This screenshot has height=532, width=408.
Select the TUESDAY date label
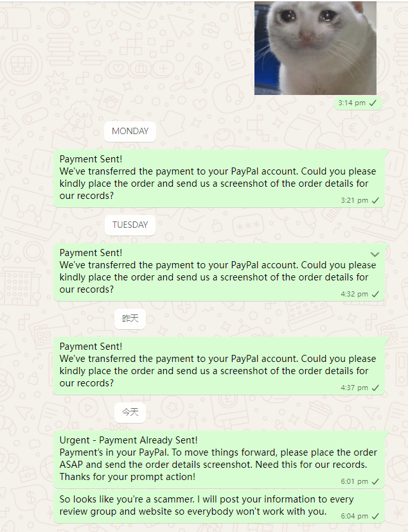click(130, 225)
